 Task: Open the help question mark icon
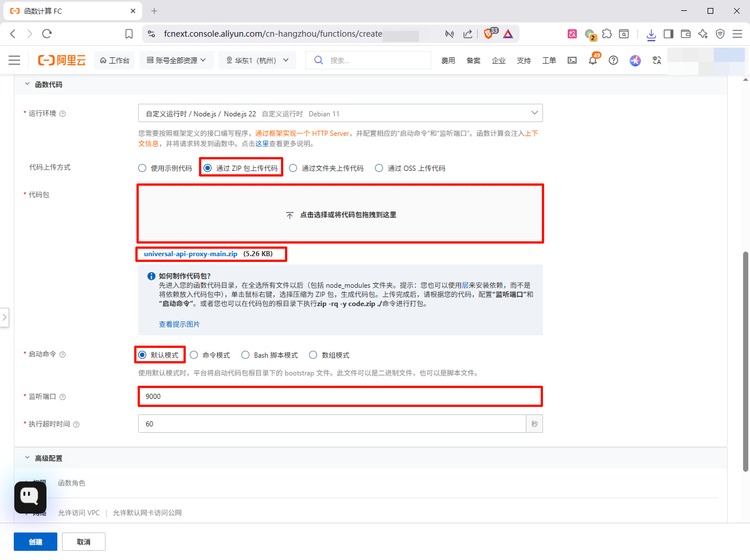pos(613,60)
